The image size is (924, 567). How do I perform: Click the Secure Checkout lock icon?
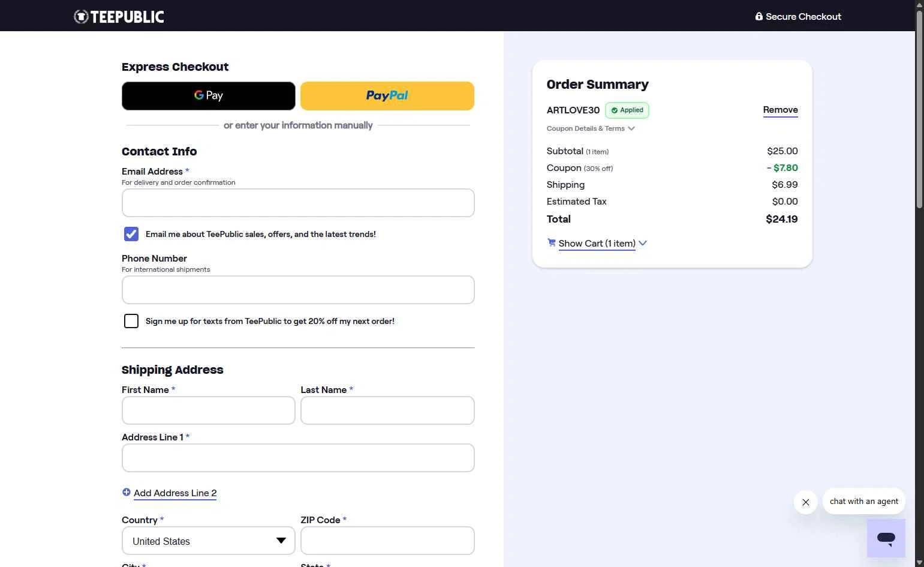759,16
